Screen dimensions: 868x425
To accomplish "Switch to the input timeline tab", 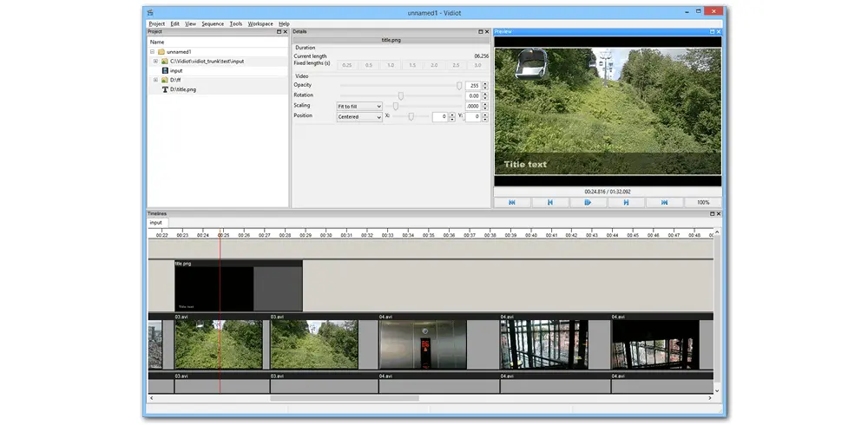I will click(156, 223).
